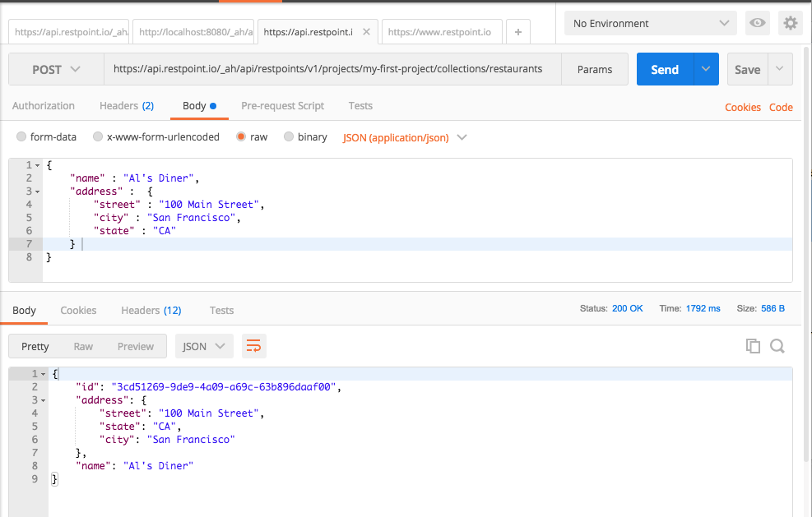This screenshot has width=812, height=517.
Task: Send the POST request
Action: pos(665,69)
